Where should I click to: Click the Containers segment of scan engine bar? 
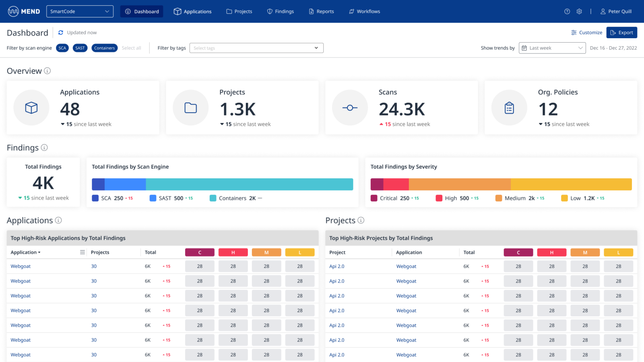click(249, 184)
